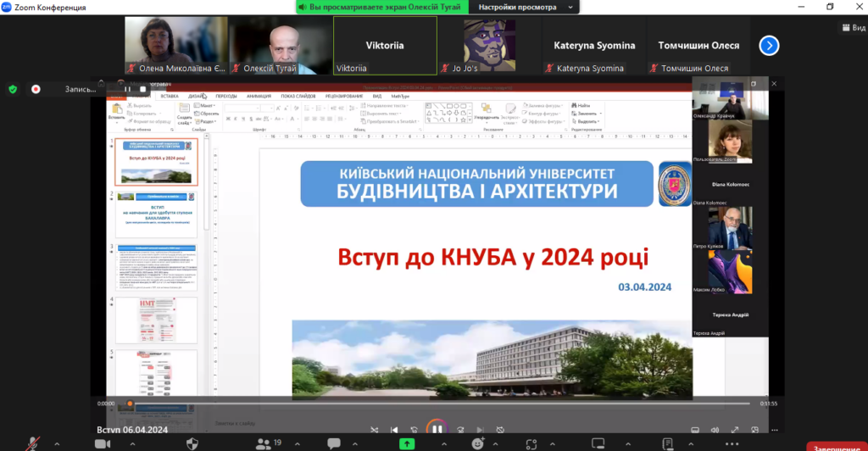
Task: Skip to next track in player
Action: [x=480, y=430]
